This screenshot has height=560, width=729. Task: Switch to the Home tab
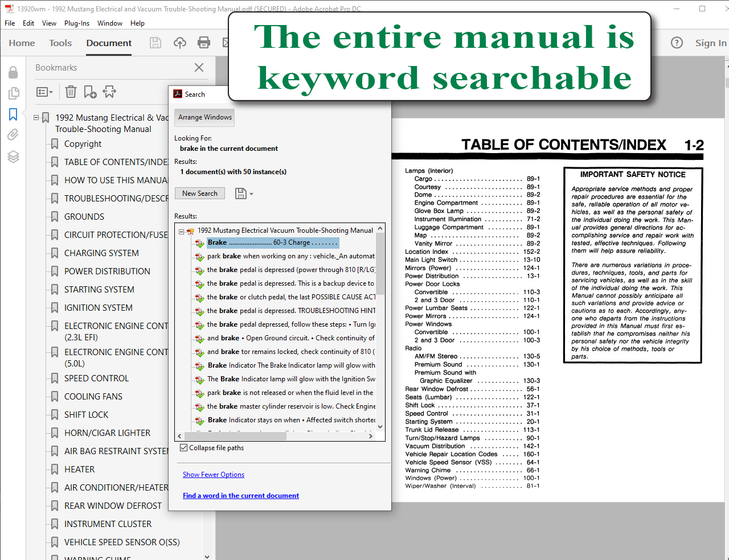tap(22, 43)
